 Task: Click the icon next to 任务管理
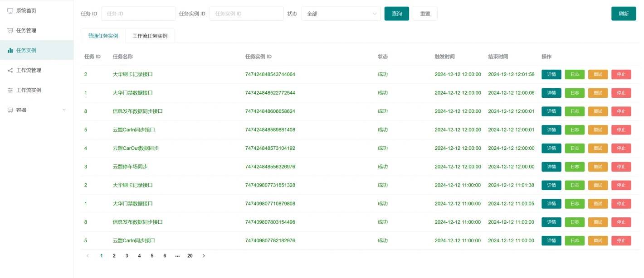[x=10, y=30]
